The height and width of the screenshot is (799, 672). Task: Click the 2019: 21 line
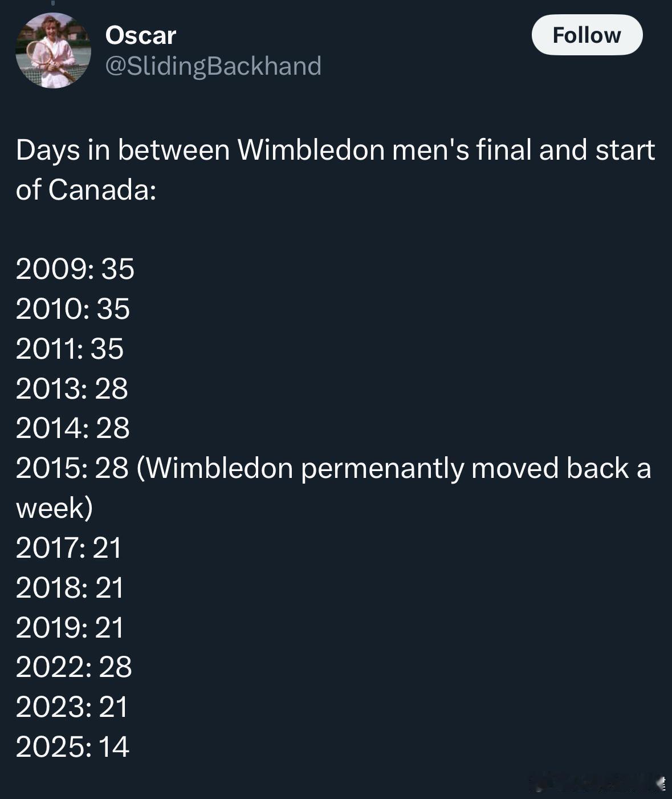[x=70, y=627]
